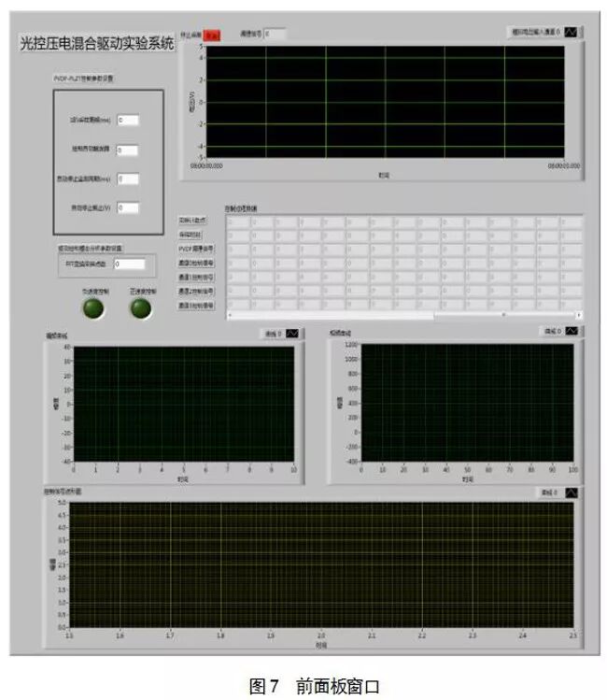Screen dimensions: 607x700
Task: Click the plot area of the 相频曲线 chart
Action: coord(467,403)
